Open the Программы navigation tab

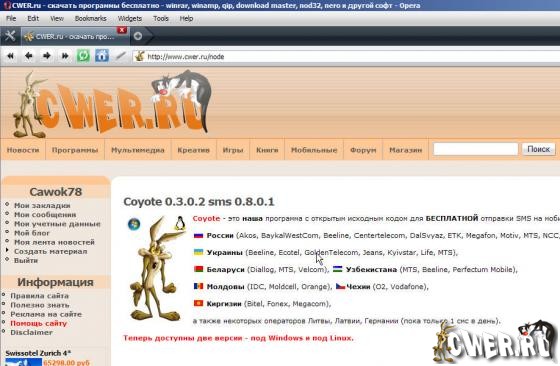click(x=75, y=150)
